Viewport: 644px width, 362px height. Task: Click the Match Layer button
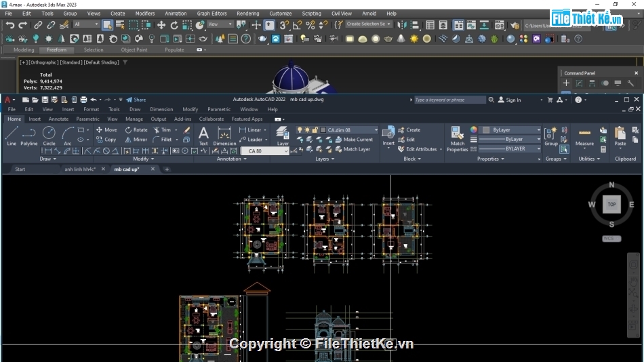[353, 149]
